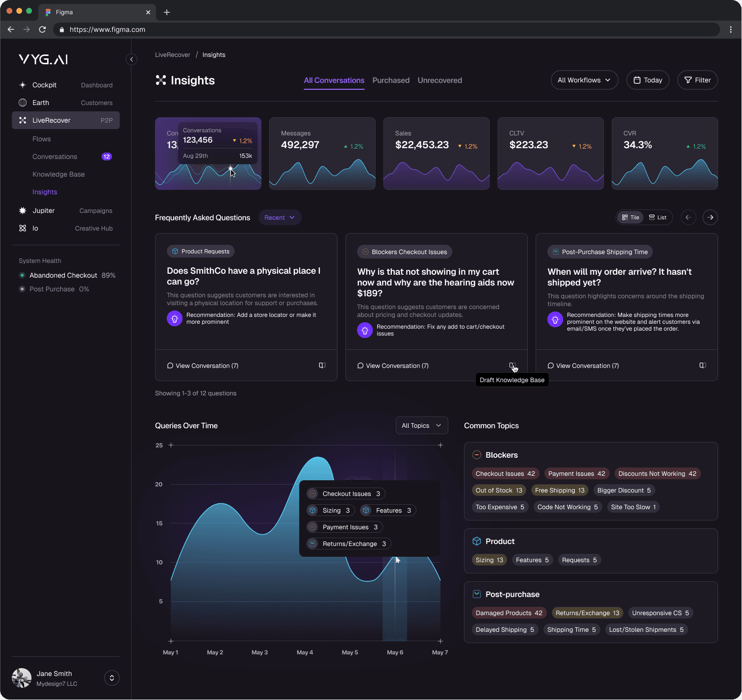Select the Post Purchase health status indicator
This screenshot has width=742, height=700.
[23, 289]
